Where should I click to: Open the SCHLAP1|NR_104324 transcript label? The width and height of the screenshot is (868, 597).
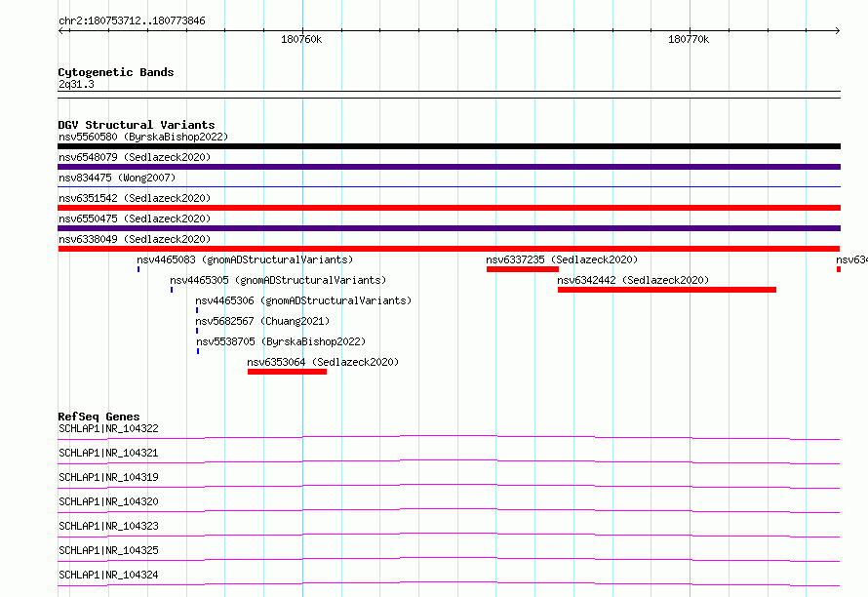point(108,575)
